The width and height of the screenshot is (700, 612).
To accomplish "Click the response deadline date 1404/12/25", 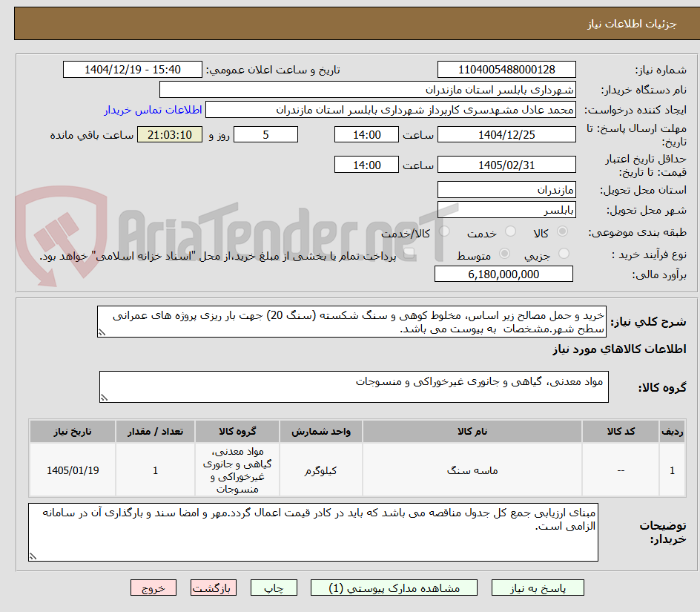I will 506,134.
